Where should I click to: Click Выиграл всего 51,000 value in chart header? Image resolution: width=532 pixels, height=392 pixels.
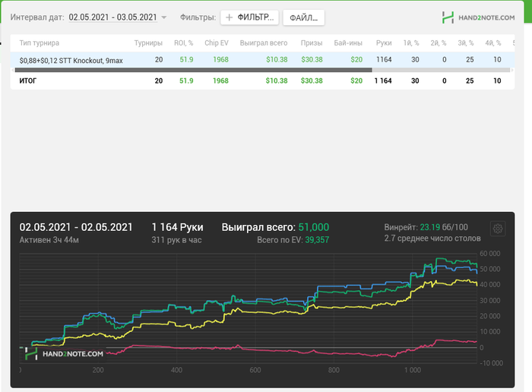tap(313, 227)
